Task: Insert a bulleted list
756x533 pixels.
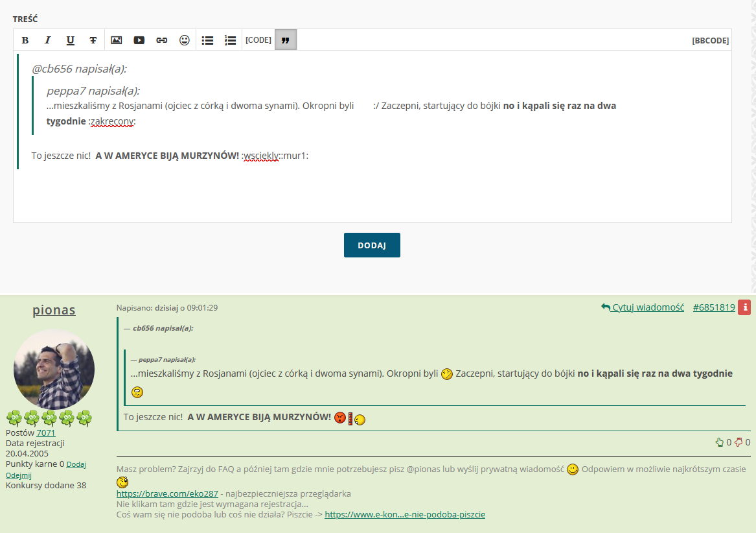Action: coord(207,40)
